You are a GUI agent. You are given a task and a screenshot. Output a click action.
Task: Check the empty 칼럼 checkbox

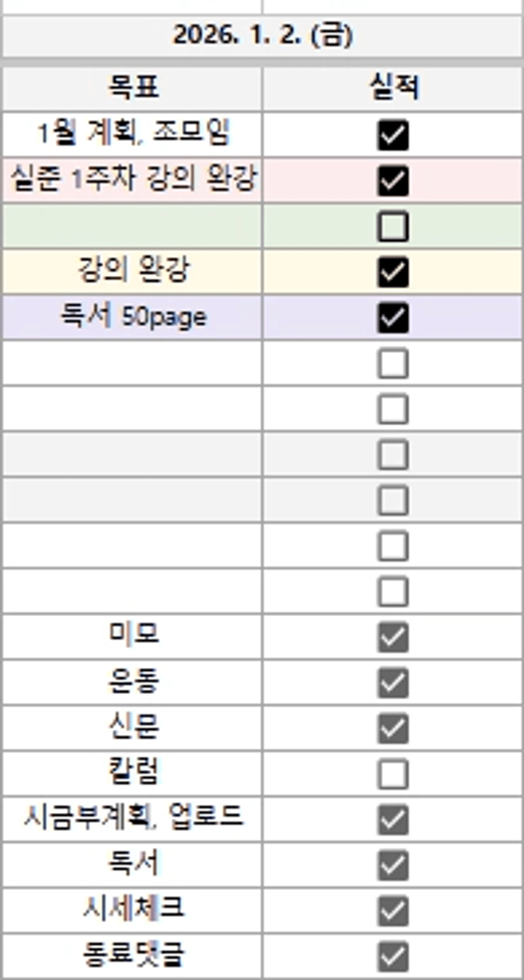[x=393, y=774]
